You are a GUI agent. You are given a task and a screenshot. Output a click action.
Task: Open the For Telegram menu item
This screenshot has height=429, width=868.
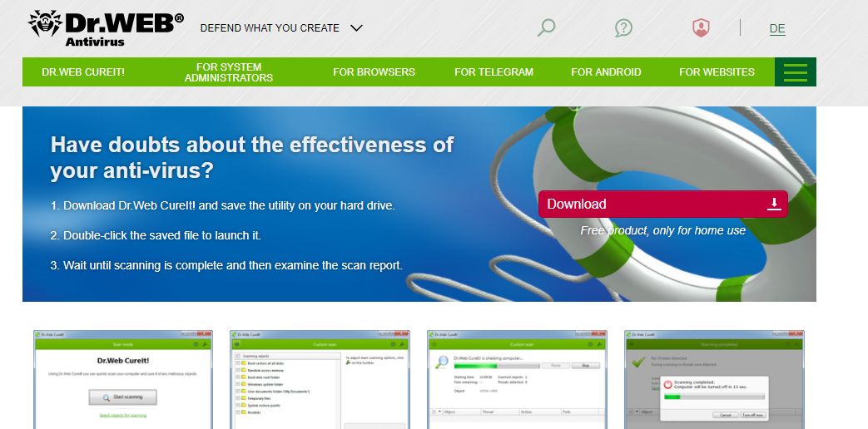coord(494,71)
